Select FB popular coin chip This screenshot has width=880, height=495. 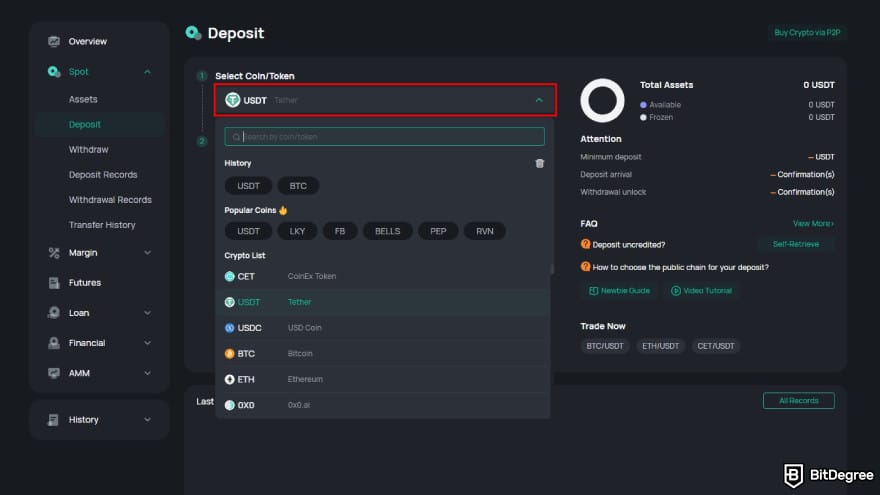pos(340,231)
